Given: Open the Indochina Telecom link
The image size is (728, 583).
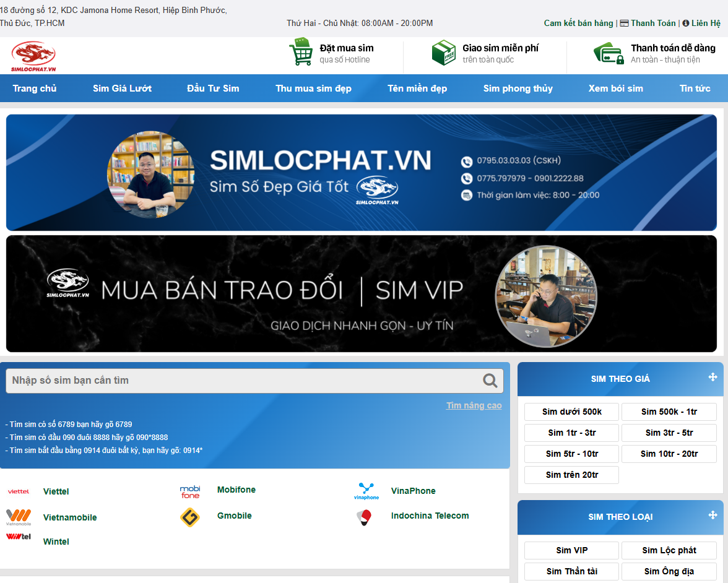Looking at the screenshot, I should click(430, 516).
